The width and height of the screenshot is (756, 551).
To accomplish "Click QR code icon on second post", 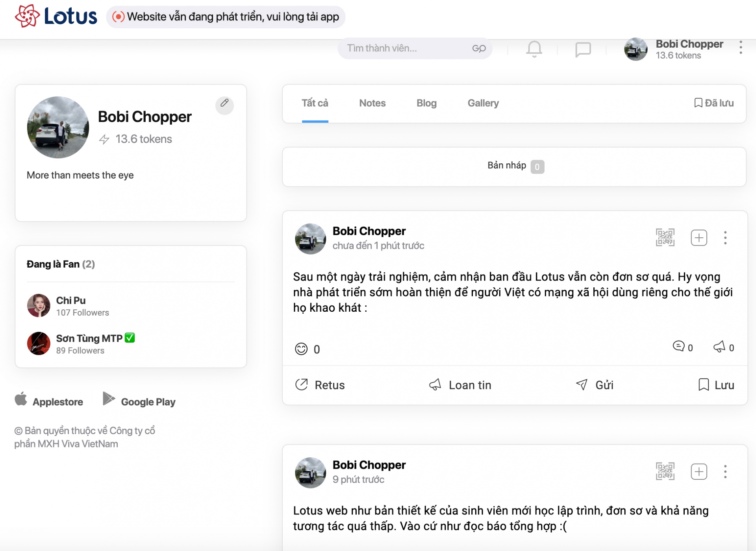I will 665,471.
